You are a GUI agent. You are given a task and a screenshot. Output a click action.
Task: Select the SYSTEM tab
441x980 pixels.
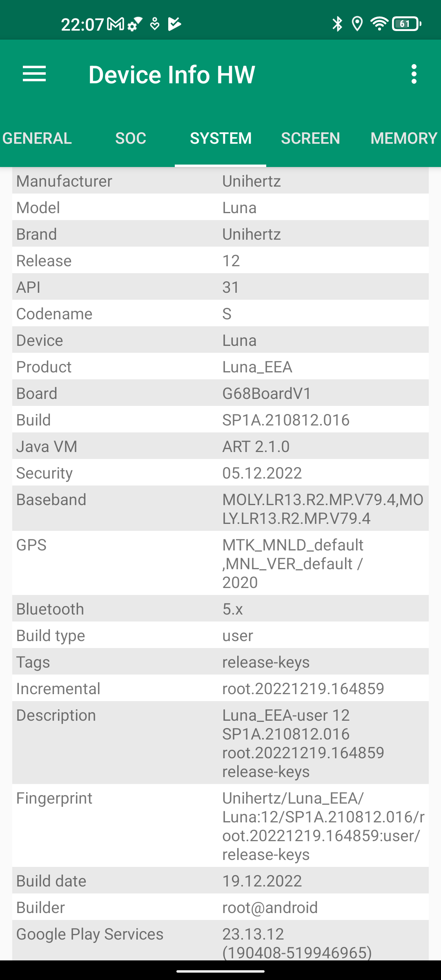point(220,138)
